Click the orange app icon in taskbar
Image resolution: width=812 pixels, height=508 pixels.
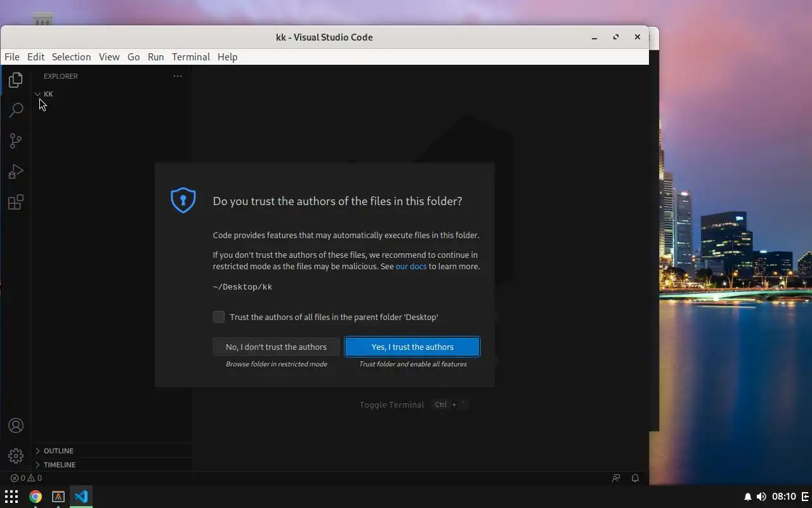point(58,497)
